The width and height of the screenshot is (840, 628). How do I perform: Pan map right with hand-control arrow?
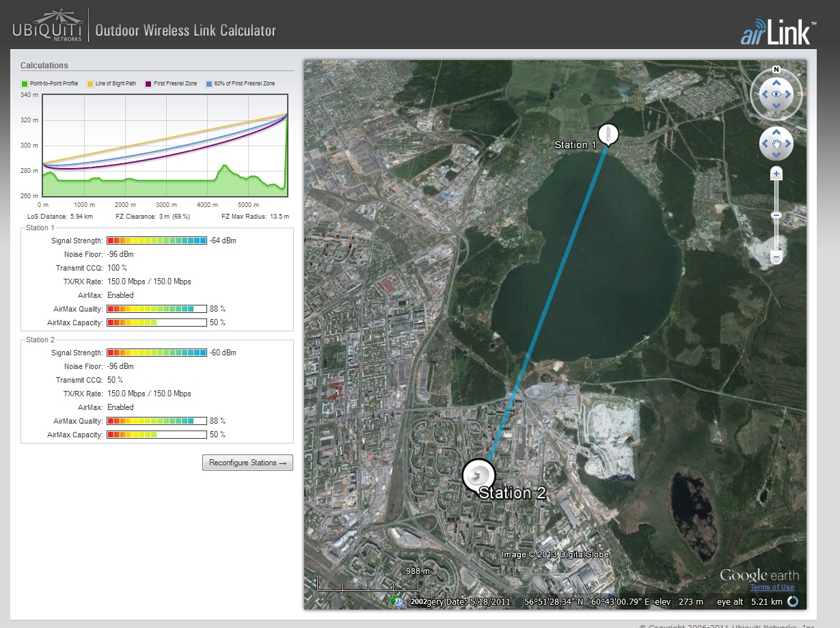[x=788, y=144]
